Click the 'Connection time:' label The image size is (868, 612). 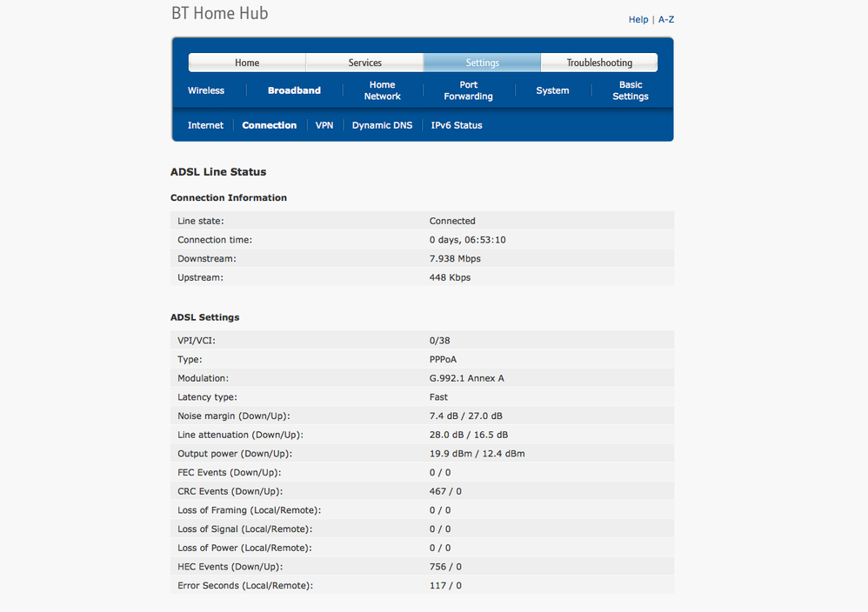tap(215, 240)
